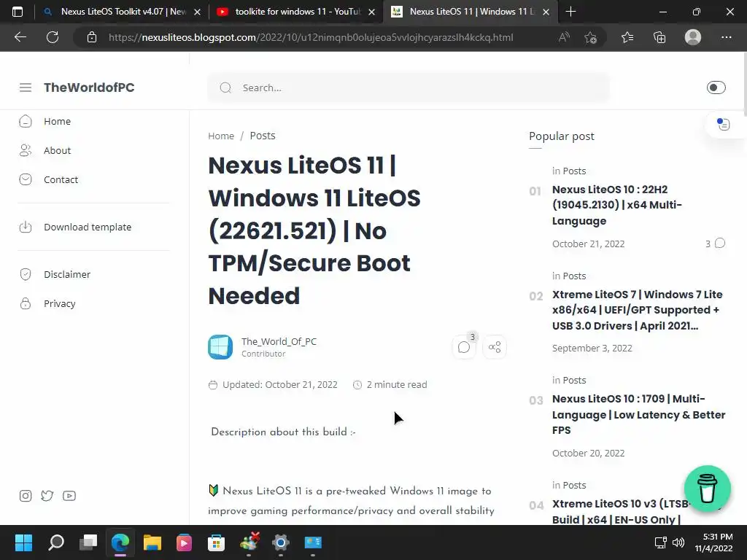Open the tab actions menu icon at the top left
Image resolution: width=747 pixels, height=560 pixels.
(18, 12)
